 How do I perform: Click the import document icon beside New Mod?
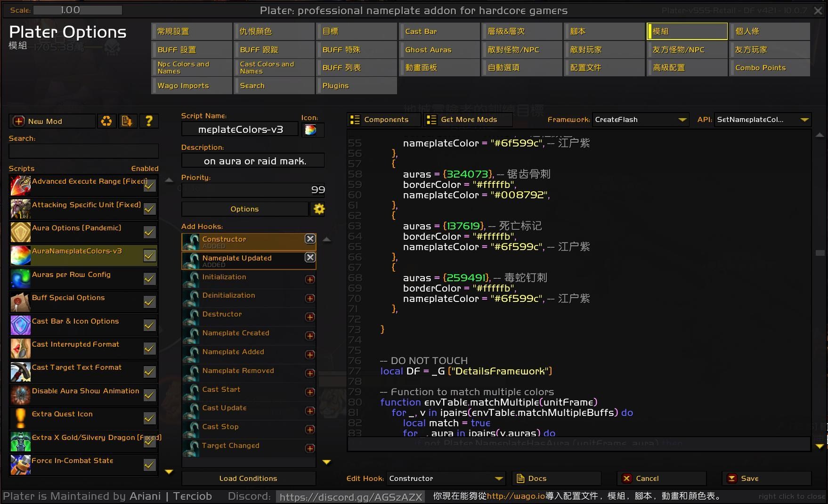tap(127, 122)
